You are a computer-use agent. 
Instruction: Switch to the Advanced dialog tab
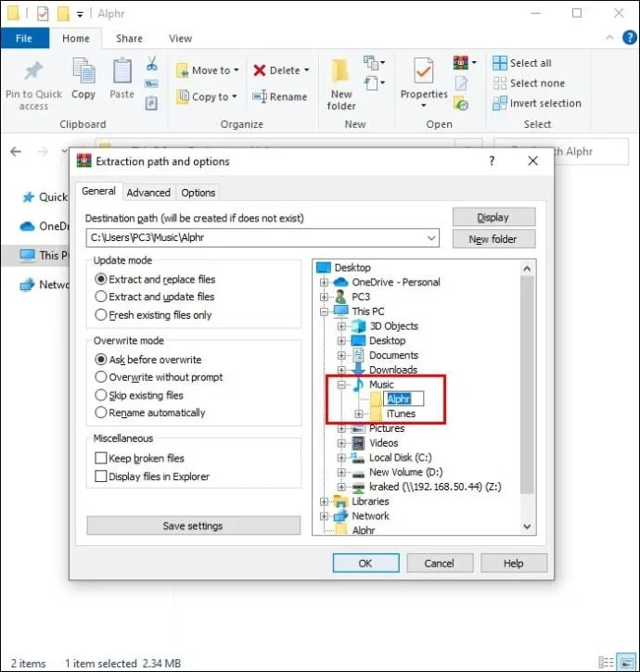pos(148,193)
